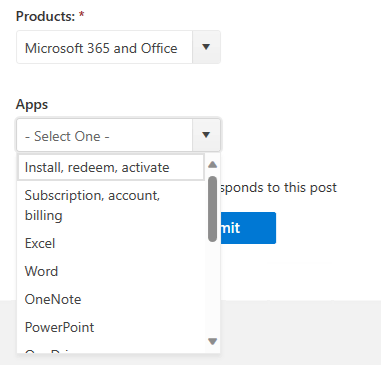Select Word from Apps list
Screen dimensions: 381x365
coord(111,271)
